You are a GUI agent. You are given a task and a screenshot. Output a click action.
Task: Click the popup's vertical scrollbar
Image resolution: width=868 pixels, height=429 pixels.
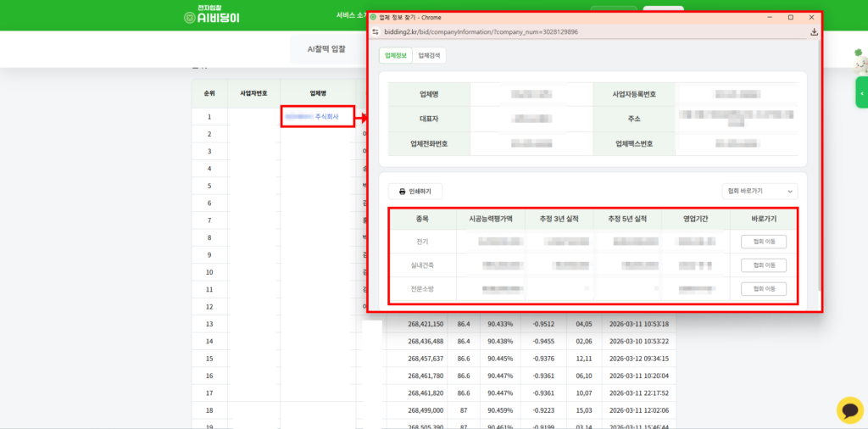[819, 170]
